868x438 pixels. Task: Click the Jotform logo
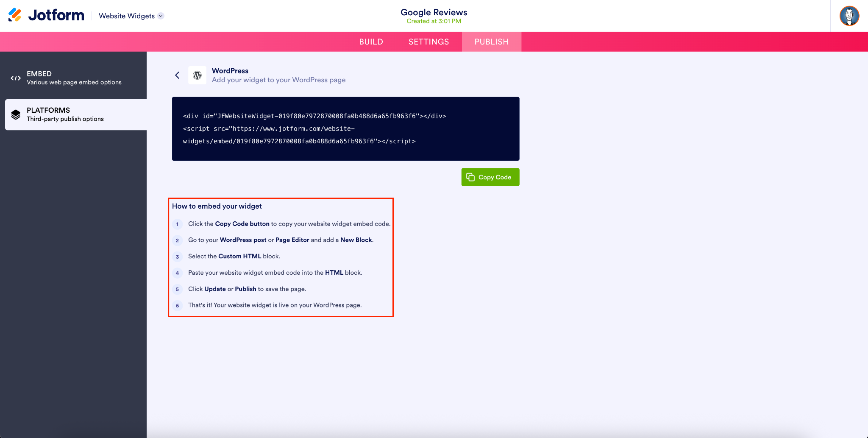(x=46, y=15)
